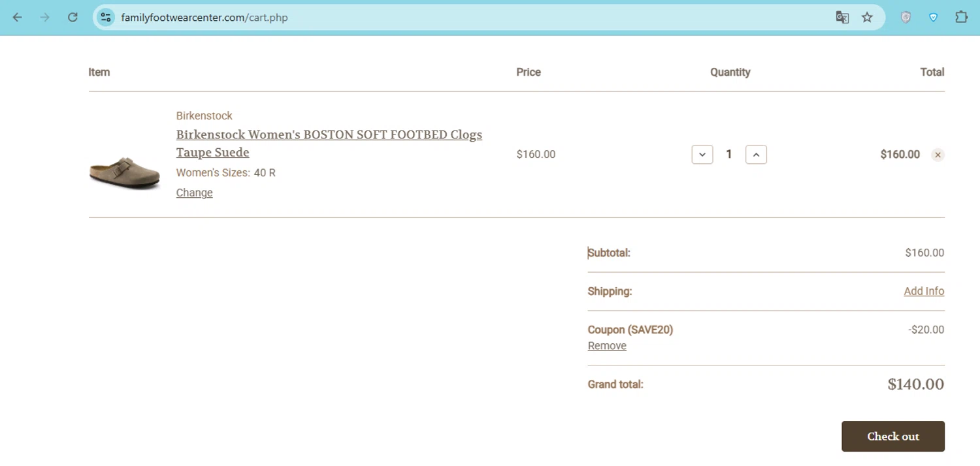Click the Price column header
The image size is (980, 466).
[529, 72]
